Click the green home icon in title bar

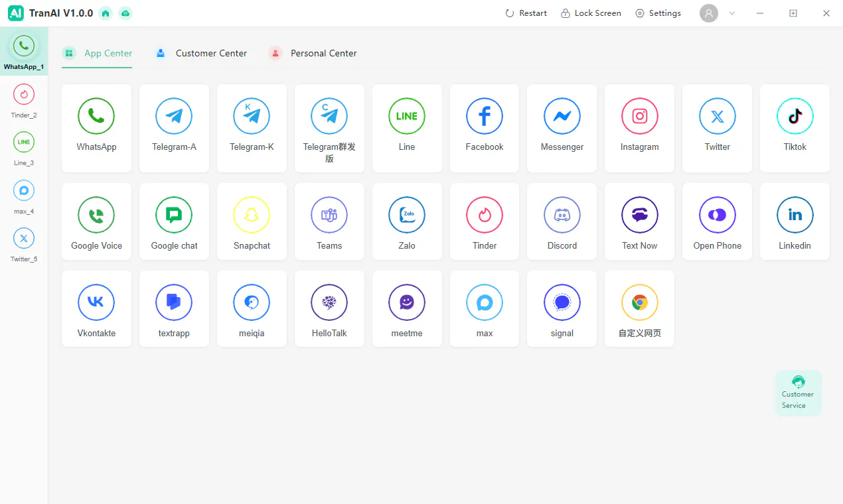[x=106, y=13]
